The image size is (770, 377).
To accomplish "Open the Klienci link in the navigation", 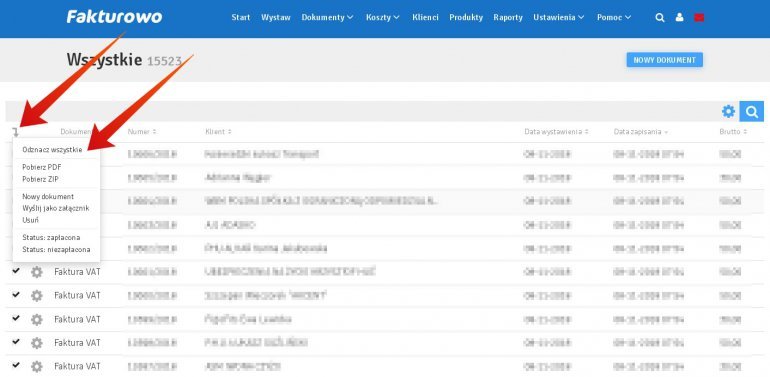I will (425, 17).
